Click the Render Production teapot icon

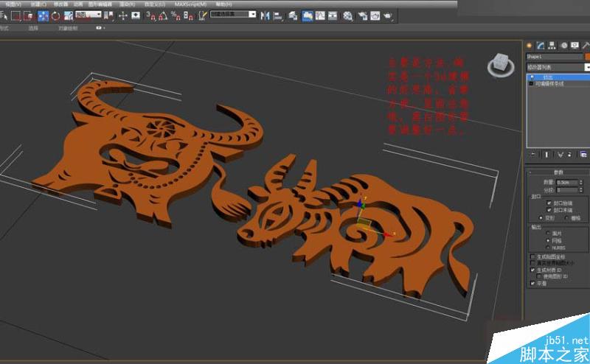tap(388, 15)
